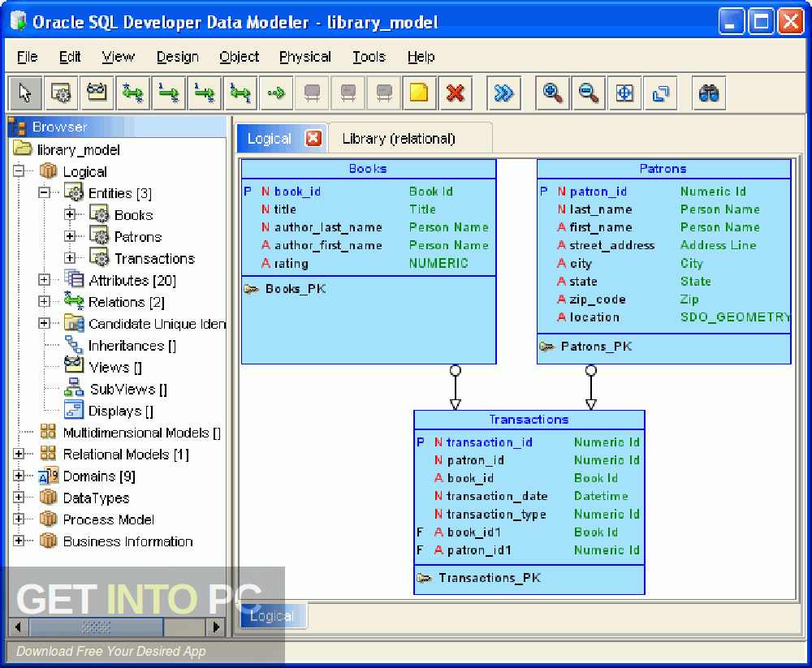Viewport: 812px width, 668px height.
Task: Click the Fit Screen icon
Action: pyautogui.click(x=624, y=93)
